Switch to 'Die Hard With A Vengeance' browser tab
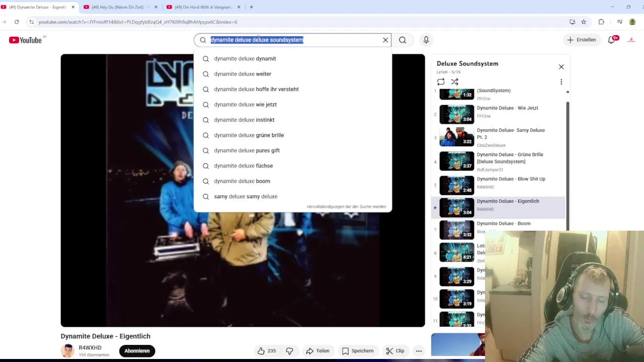Screen dimensions: 644x362 (203, 7)
